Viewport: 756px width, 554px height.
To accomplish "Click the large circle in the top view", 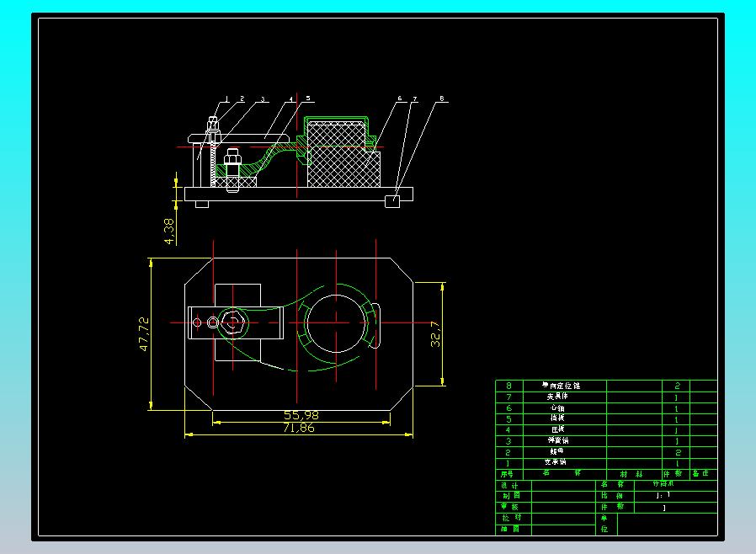I will coord(336,323).
